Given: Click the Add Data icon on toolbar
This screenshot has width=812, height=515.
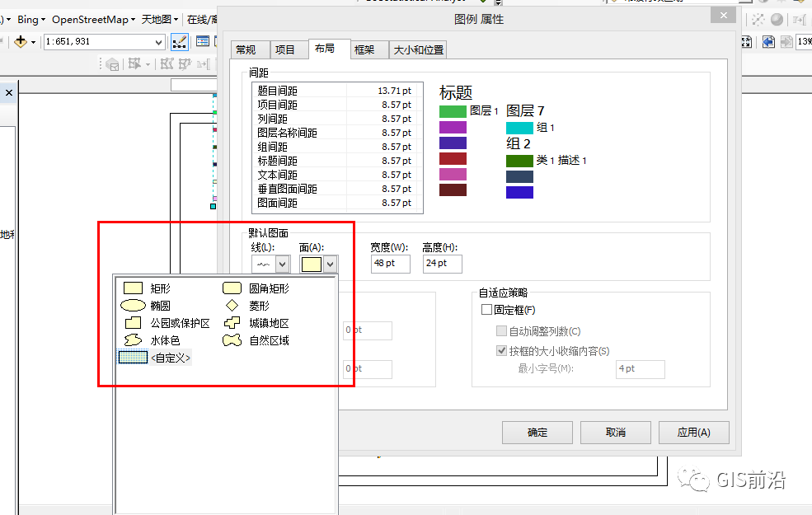Looking at the screenshot, I should (20, 41).
